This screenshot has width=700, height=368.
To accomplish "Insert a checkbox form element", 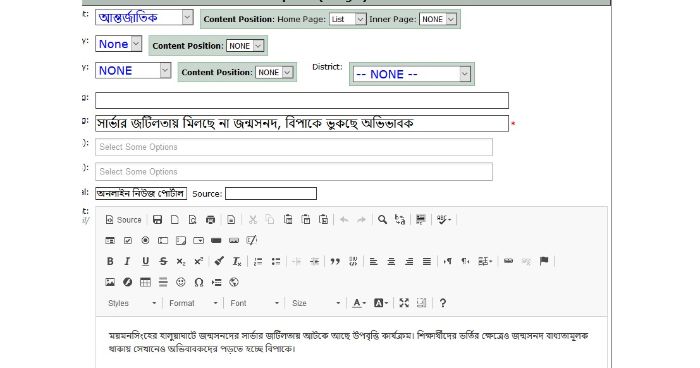I will coord(128,241).
